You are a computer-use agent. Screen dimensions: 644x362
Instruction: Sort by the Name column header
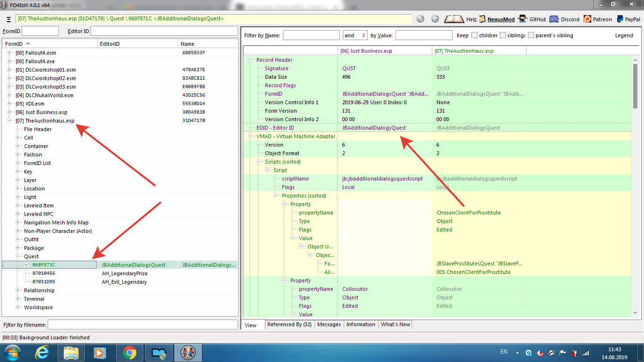[x=208, y=44]
